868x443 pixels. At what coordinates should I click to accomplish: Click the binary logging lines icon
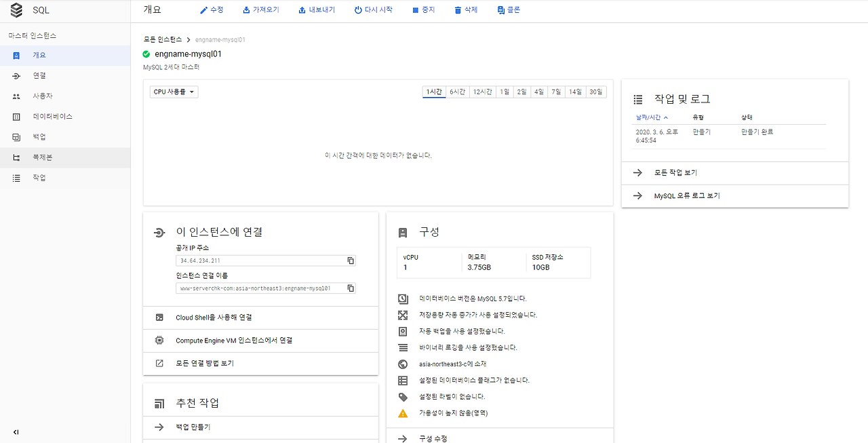403,347
